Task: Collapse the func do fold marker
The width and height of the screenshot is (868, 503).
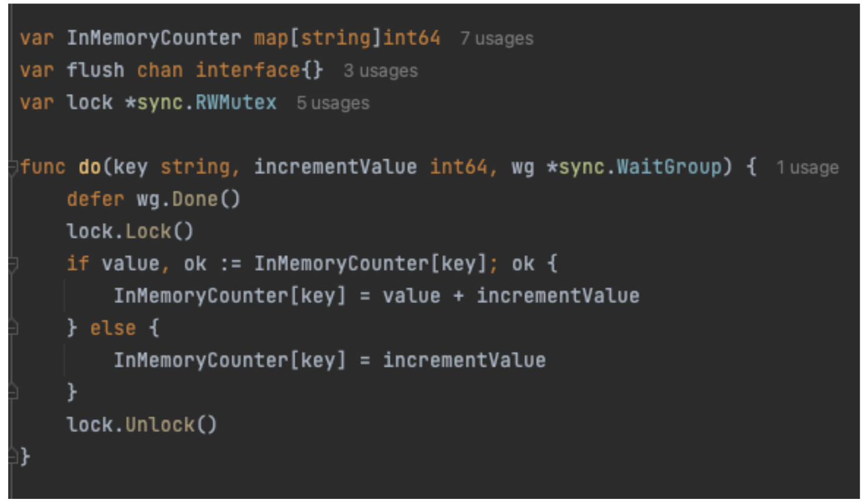Action: click(x=13, y=168)
